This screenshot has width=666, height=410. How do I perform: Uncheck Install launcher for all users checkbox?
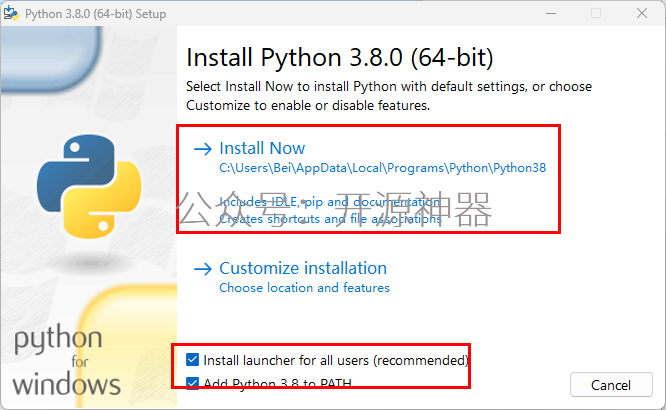coord(192,360)
